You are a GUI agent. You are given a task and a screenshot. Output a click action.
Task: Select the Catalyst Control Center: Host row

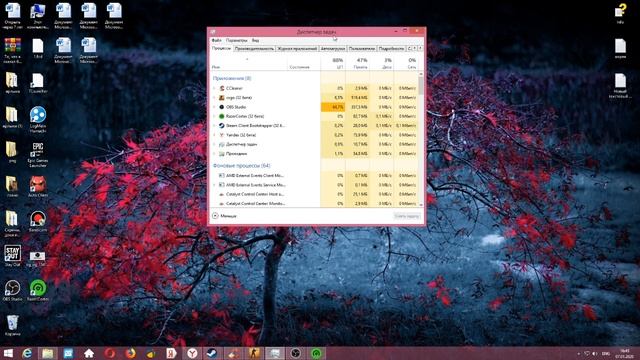(315, 194)
